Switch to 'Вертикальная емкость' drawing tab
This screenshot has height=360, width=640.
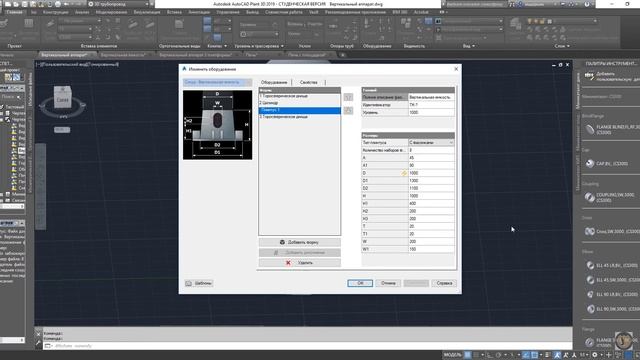click(x=123, y=55)
